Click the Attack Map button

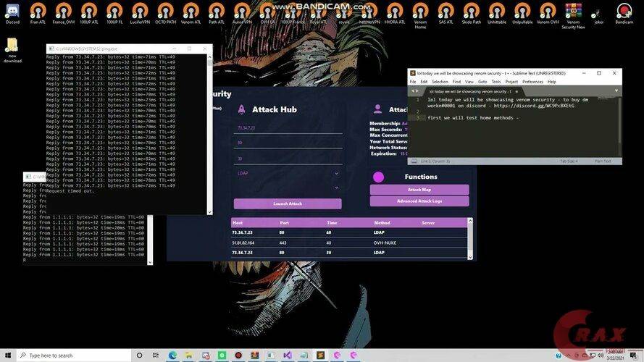[x=419, y=190]
